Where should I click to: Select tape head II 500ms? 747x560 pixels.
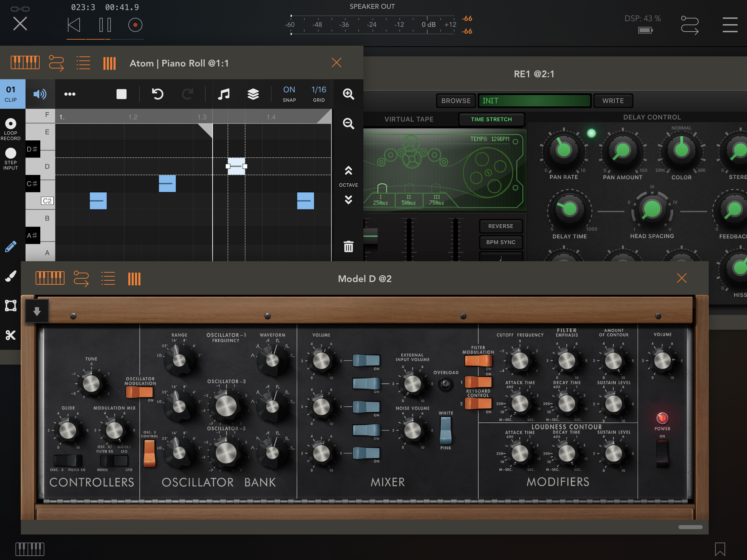pyautogui.click(x=409, y=200)
